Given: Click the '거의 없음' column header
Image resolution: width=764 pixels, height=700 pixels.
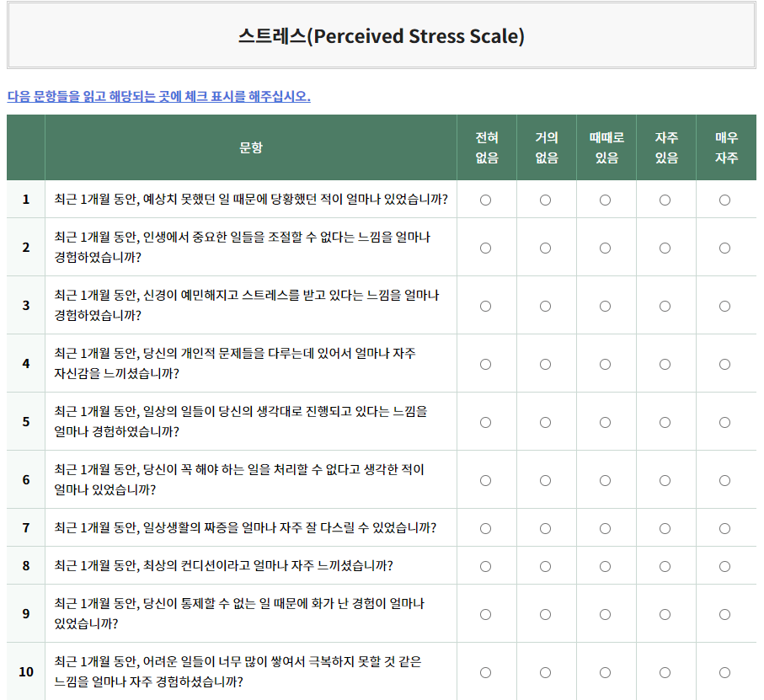Looking at the screenshot, I should click(x=547, y=147).
